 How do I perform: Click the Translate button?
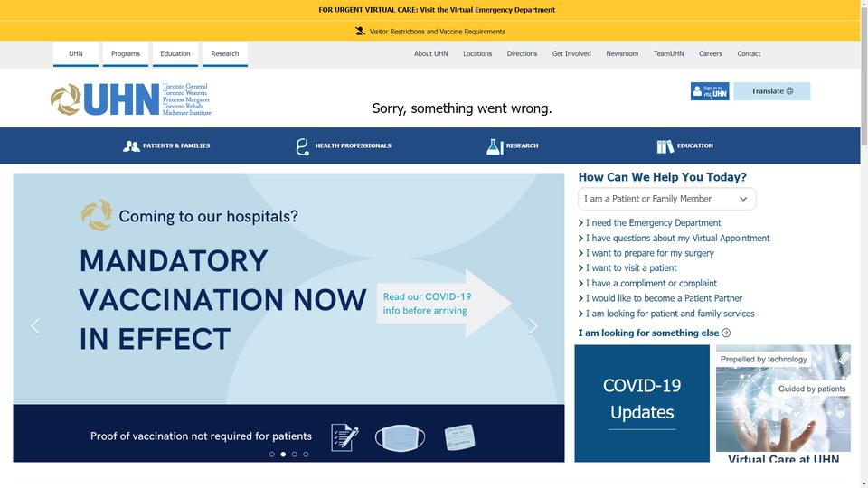tap(771, 91)
